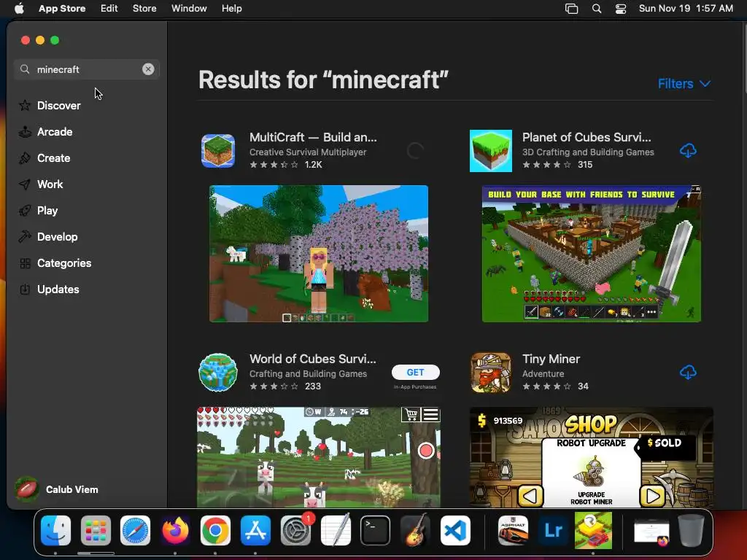Open Visual Studio Code from the Dock
747x560 pixels.
(x=455, y=530)
